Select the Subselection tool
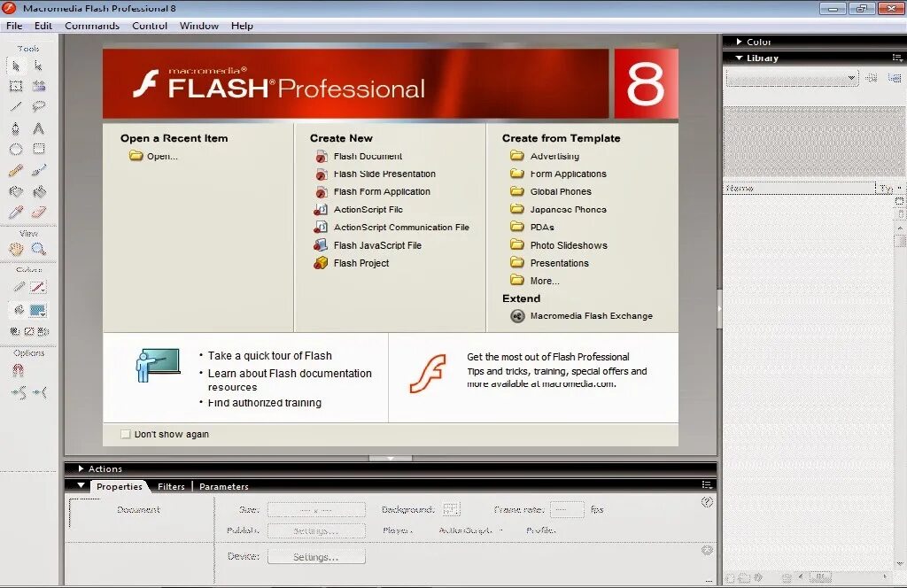The image size is (907, 588). 38,66
